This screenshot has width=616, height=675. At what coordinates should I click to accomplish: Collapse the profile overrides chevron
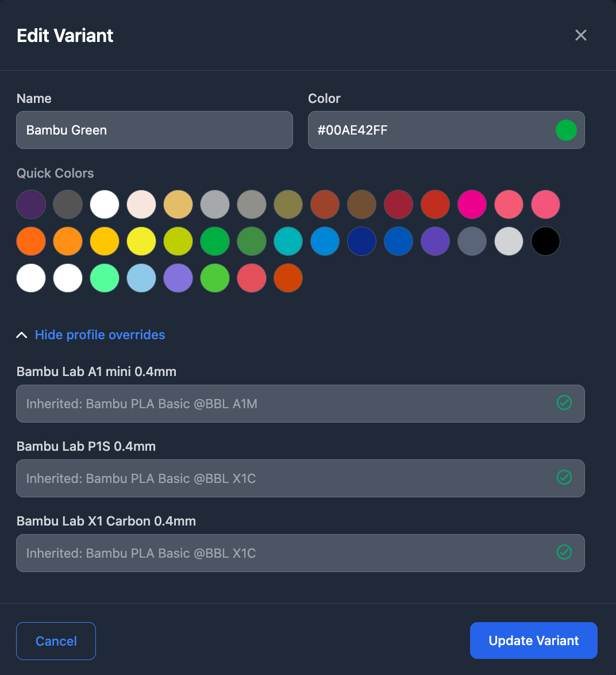(x=22, y=335)
